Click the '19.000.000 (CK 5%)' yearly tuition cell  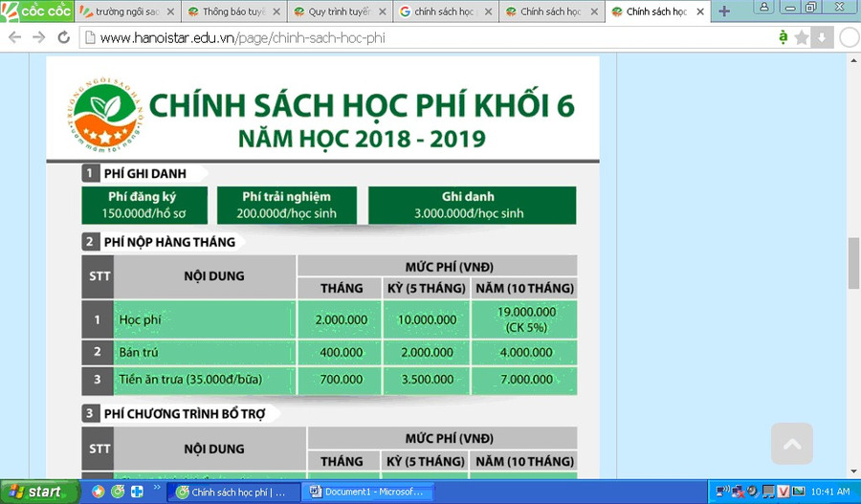tap(524, 319)
